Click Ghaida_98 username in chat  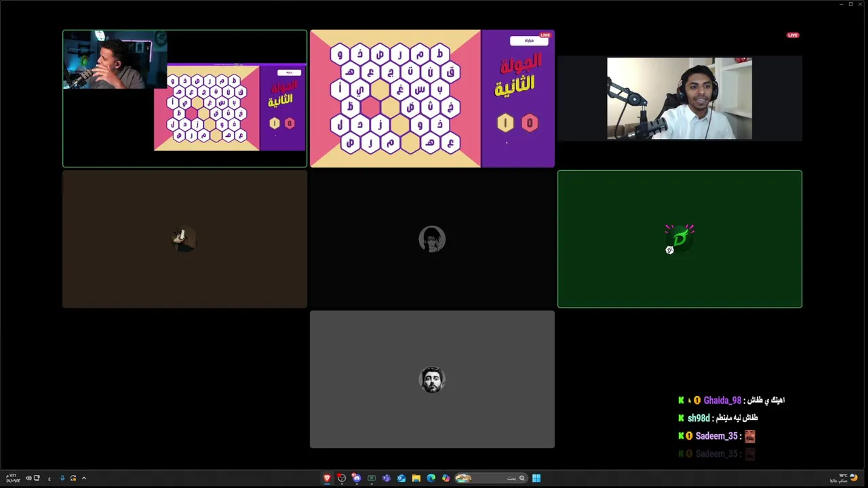[x=722, y=401]
